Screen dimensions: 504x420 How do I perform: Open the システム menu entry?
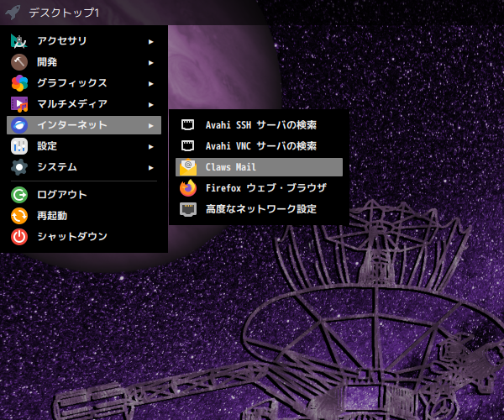point(84,167)
